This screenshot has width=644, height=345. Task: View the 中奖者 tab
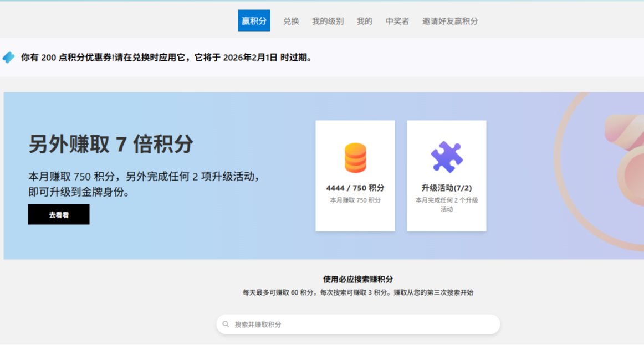(396, 20)
